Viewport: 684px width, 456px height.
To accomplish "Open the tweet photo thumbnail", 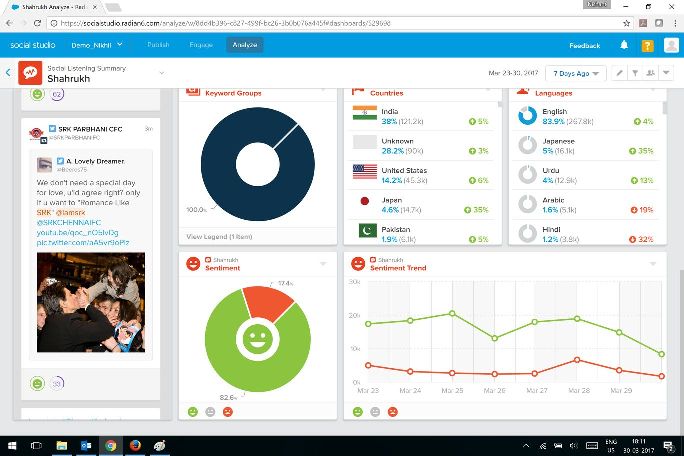I will click(91, 301).
